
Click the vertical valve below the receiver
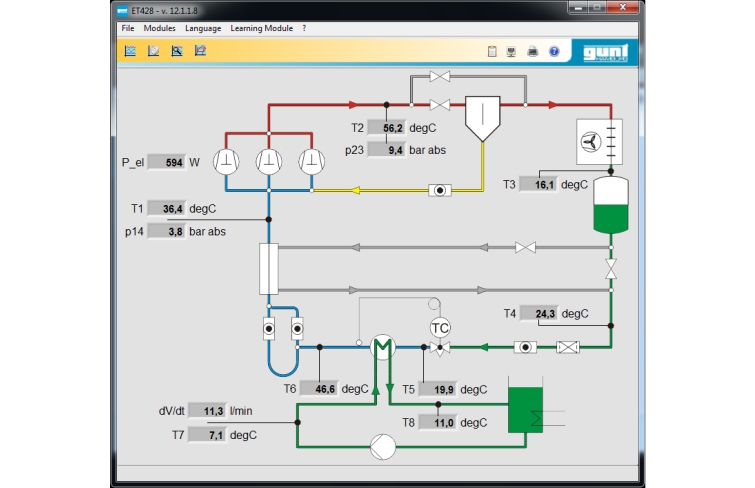pyautogui.click(x=611, y=269)
